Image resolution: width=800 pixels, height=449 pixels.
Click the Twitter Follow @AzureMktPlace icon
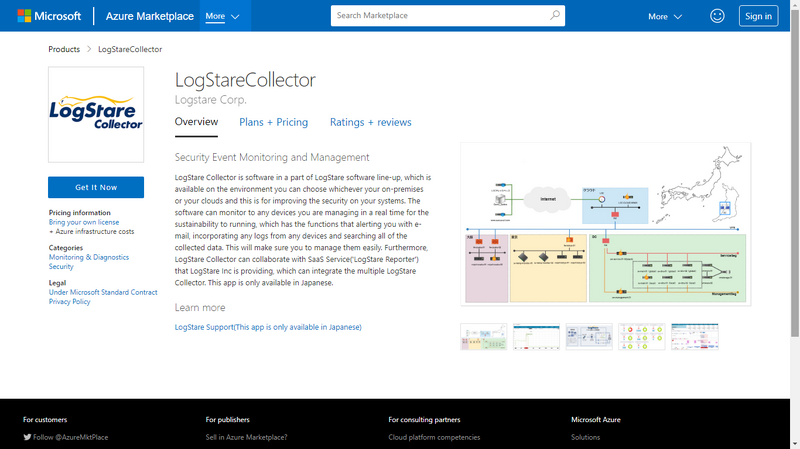point(28,437)
